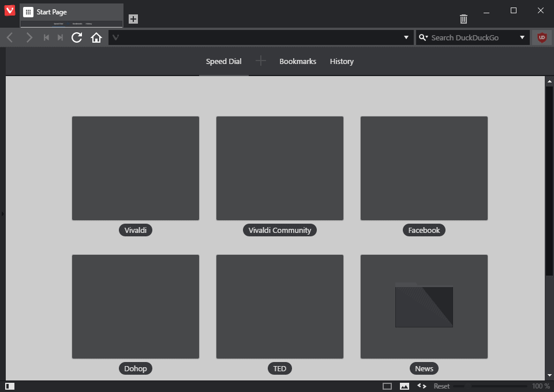
Task: Open the Vivaldi menu
Action: coord(9,10)
